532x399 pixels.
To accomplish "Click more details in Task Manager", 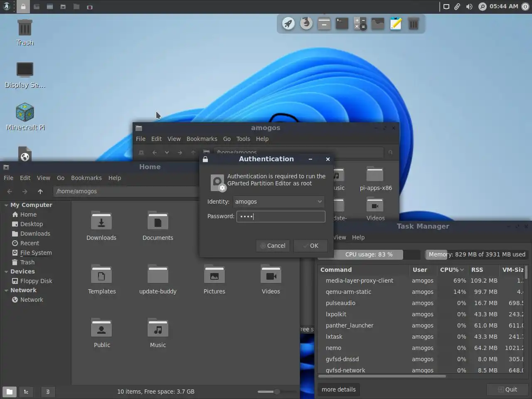I will [339, 389].
